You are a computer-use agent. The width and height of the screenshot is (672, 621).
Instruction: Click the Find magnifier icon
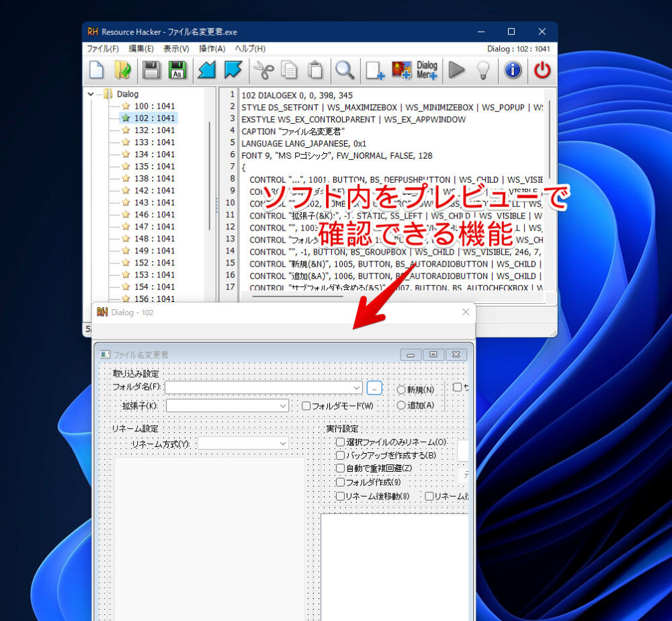(345, 70)
